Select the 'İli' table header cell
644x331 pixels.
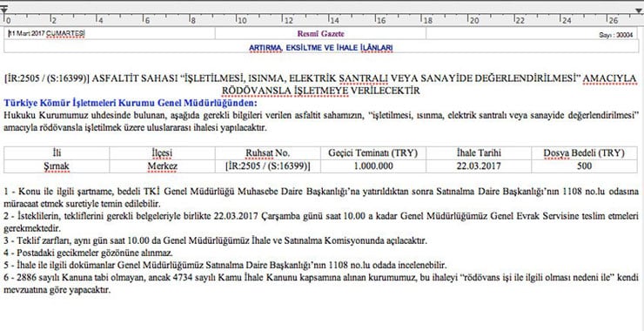pos(57,153)
